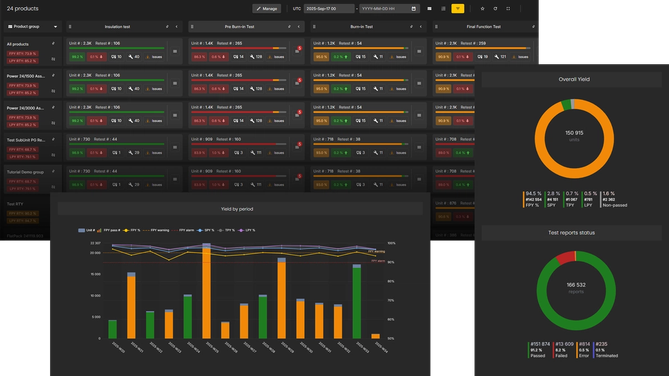Activate the yellow filter button
The image size is (669, 376).
tap(457, 9)
